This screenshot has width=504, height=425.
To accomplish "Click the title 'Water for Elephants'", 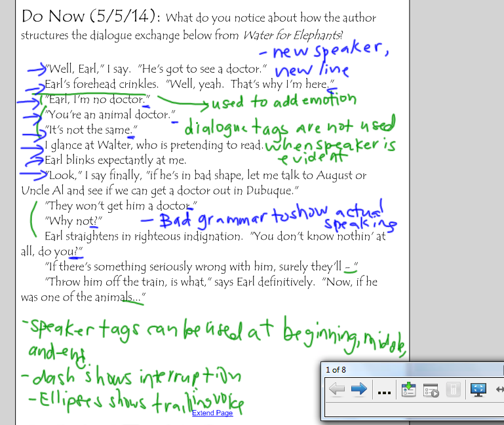I will pyautogui.click(x=292, y=35).
